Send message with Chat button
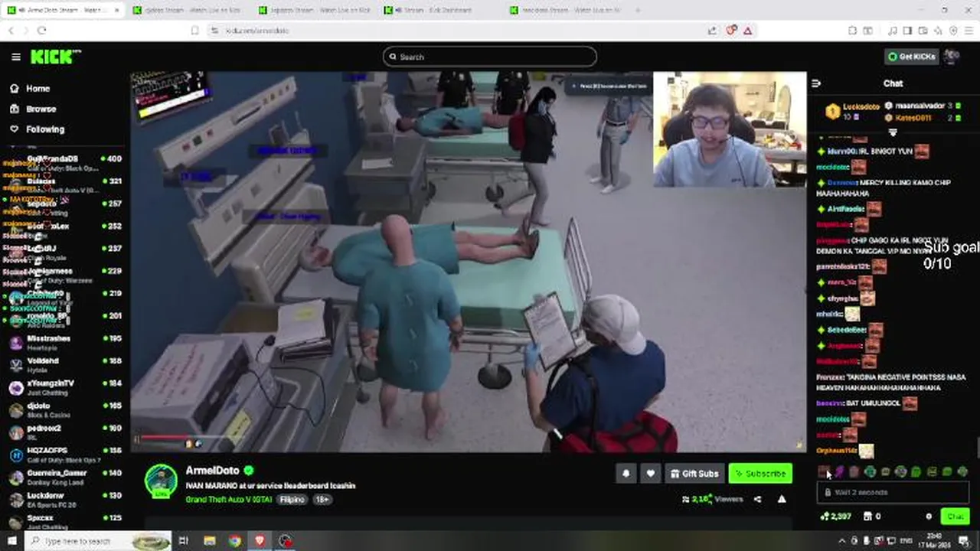This screenshot has width=980, height=551. pyautogui.click(x=955, y=517)
